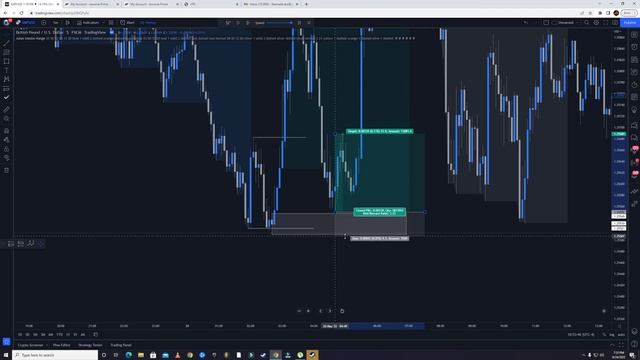
Task: Open the timezone clock menu
Action: tap(581, 334)
